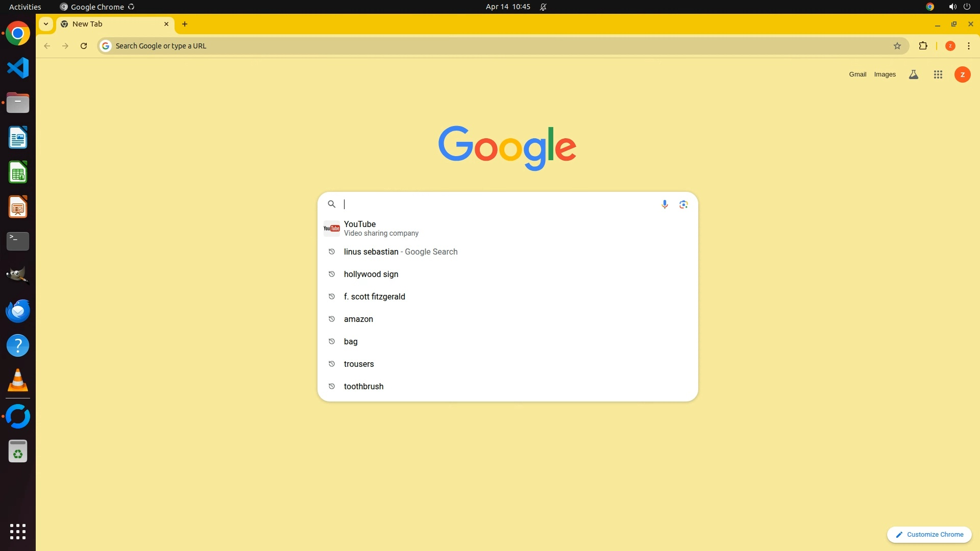980x551 pixels.
Task: Open Google account avatar on page
Action: pos(962,74)
